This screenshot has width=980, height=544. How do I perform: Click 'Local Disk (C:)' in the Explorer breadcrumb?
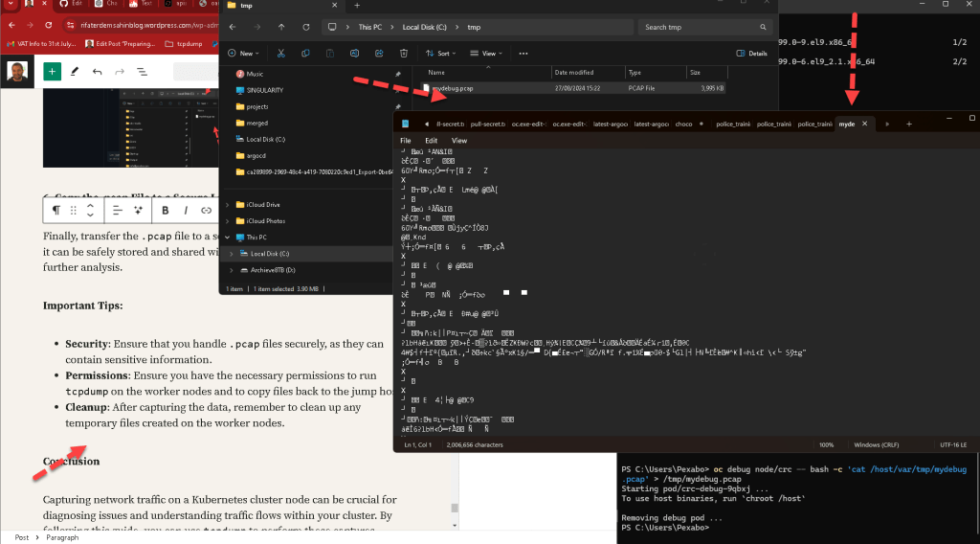pos(424,27)
